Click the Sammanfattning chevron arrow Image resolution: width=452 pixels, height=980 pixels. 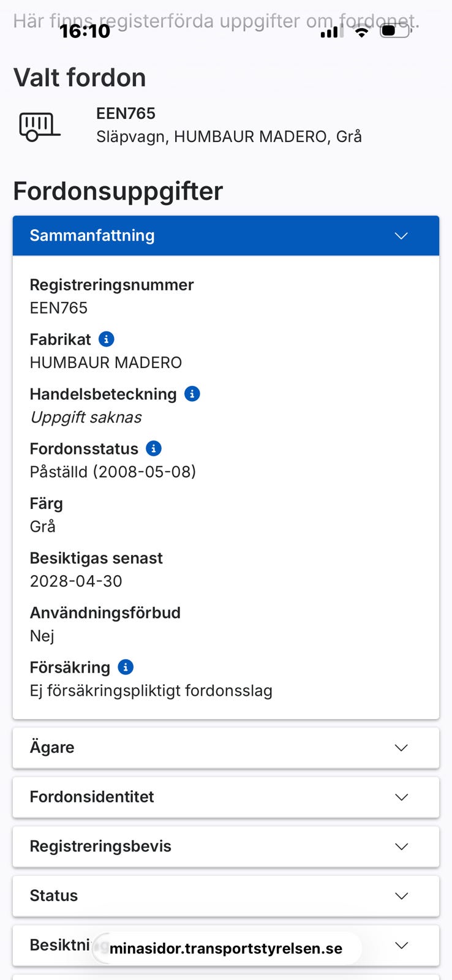pyautogui.click(x=401, y=236)
